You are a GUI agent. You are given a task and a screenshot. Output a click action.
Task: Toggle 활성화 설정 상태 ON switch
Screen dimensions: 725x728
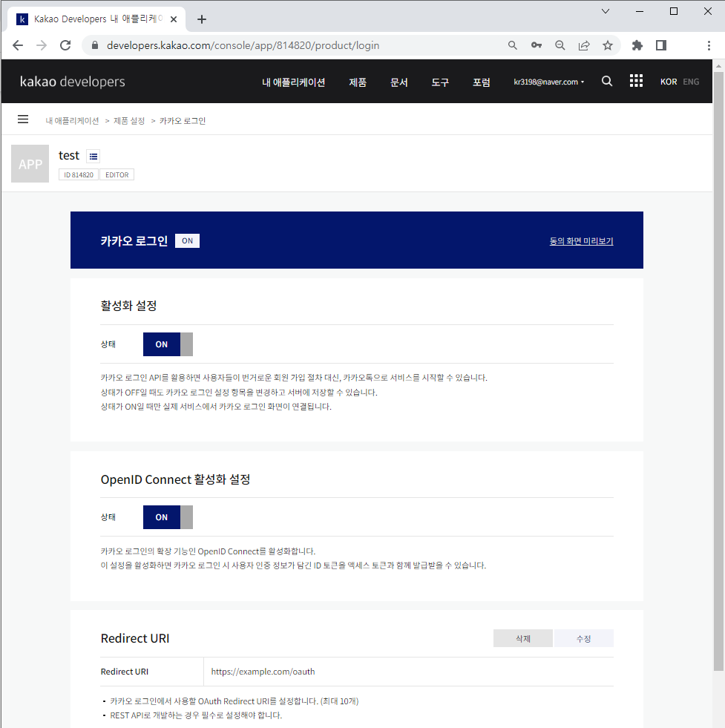tap(168, 344)
